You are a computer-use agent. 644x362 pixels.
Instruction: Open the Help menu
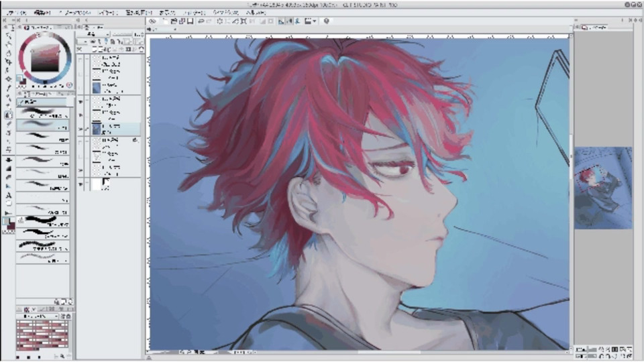[256, 13]
